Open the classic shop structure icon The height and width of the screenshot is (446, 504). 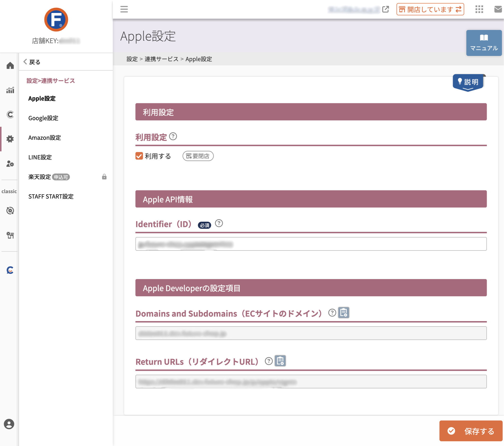(10, 235)
